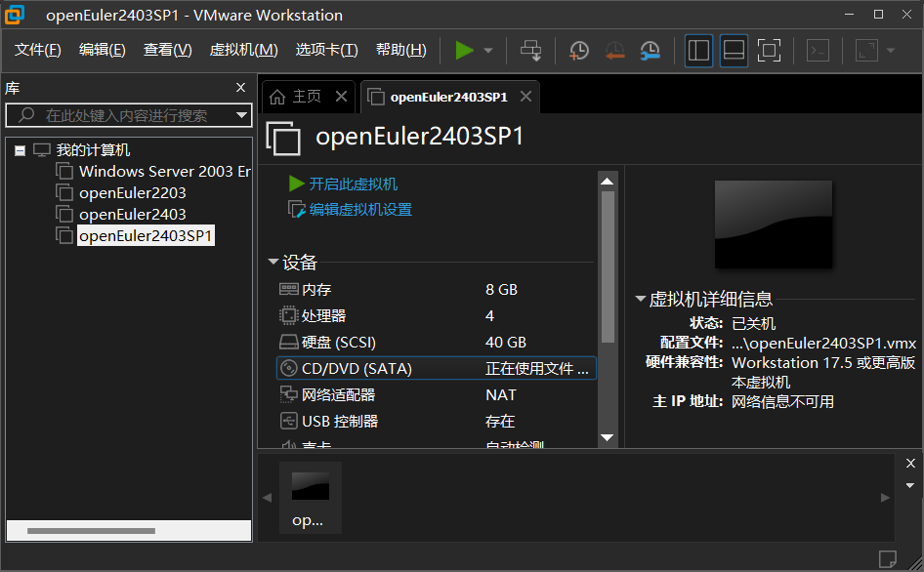The width and height of the screenshot is (924, 572).
Task: Open the stretch display dropdown arrow
Action: tap(891, 51)
